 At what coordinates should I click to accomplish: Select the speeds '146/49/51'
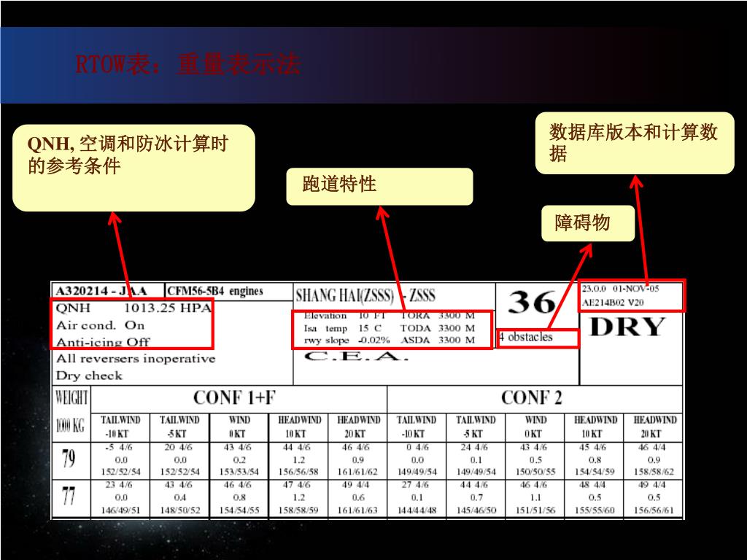pos(120,510)
